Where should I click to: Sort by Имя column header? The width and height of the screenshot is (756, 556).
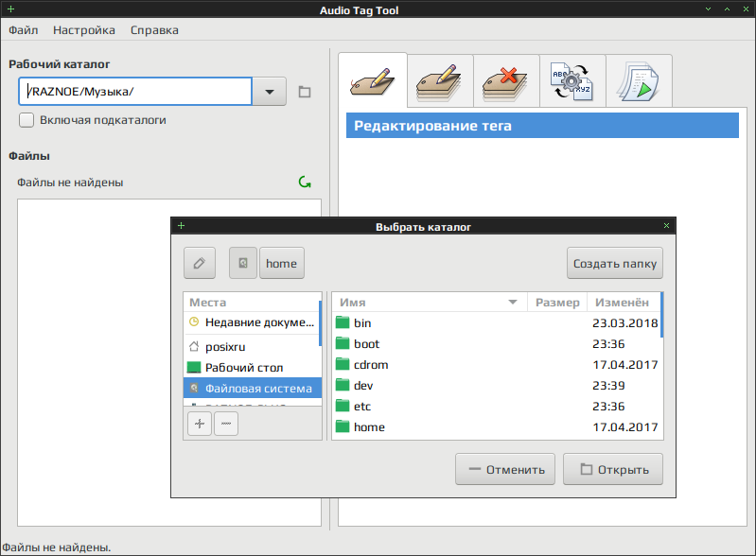click(430, 302)
